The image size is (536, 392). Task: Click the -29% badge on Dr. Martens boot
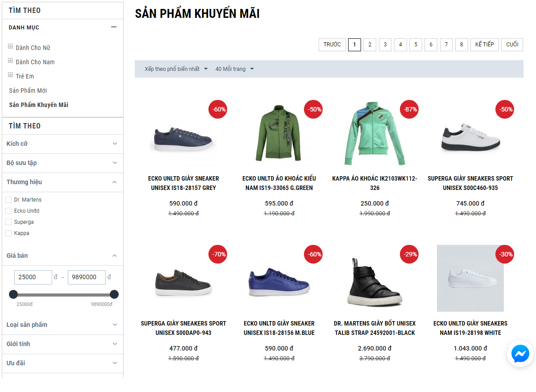[409, 254]
